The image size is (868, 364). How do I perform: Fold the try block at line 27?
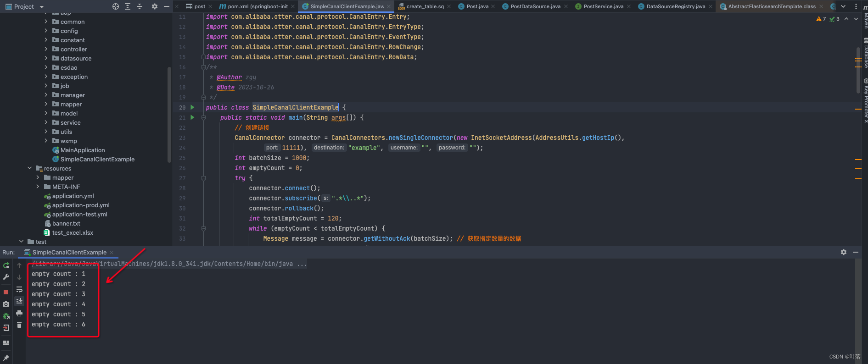pos(203,178)
